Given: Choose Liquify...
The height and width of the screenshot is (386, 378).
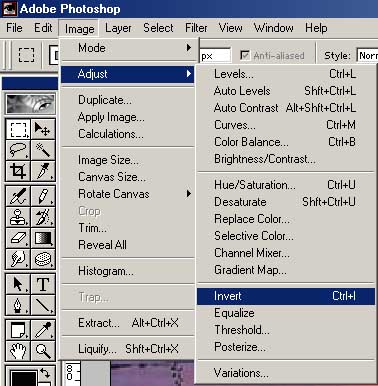Looking at the screenshot, I should pos(128,349).
